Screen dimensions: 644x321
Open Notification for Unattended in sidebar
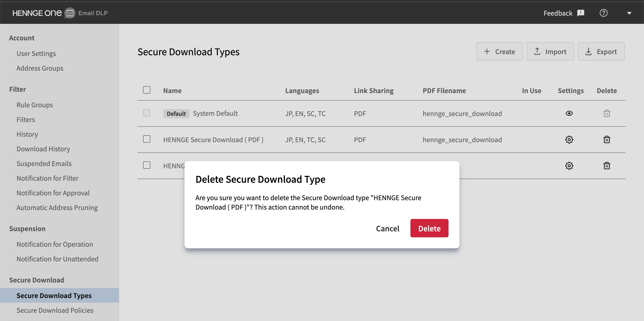click(58, 259)
